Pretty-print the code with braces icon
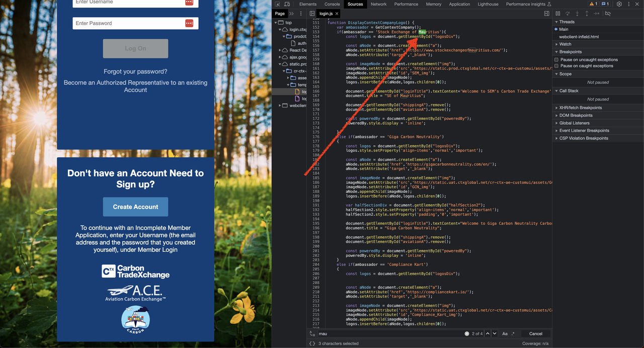 click(x=312, y=343)
